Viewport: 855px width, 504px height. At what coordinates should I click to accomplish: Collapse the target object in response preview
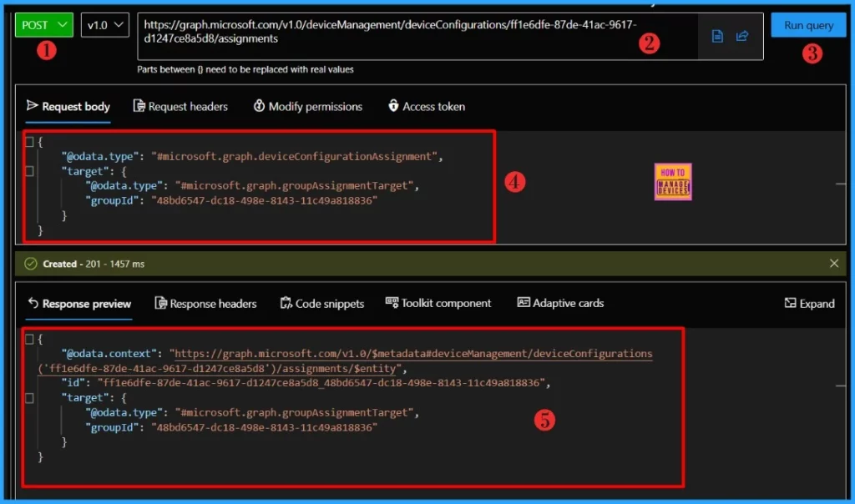coord(29,398)
